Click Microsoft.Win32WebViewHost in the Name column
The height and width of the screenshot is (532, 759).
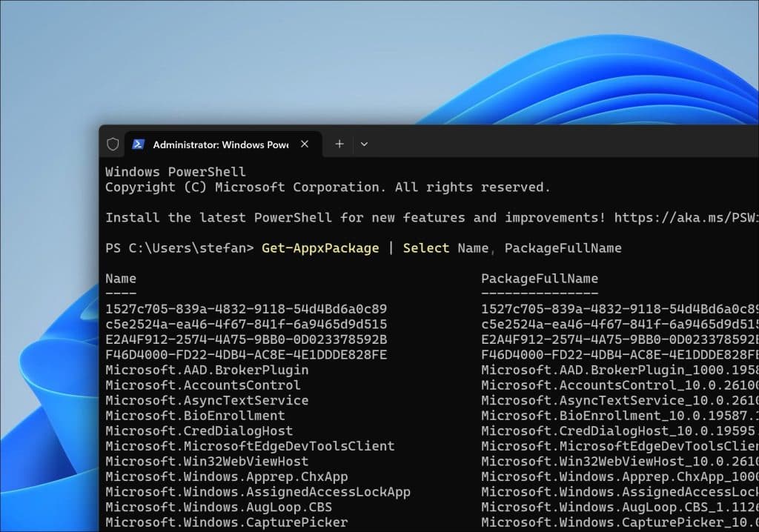208,462
